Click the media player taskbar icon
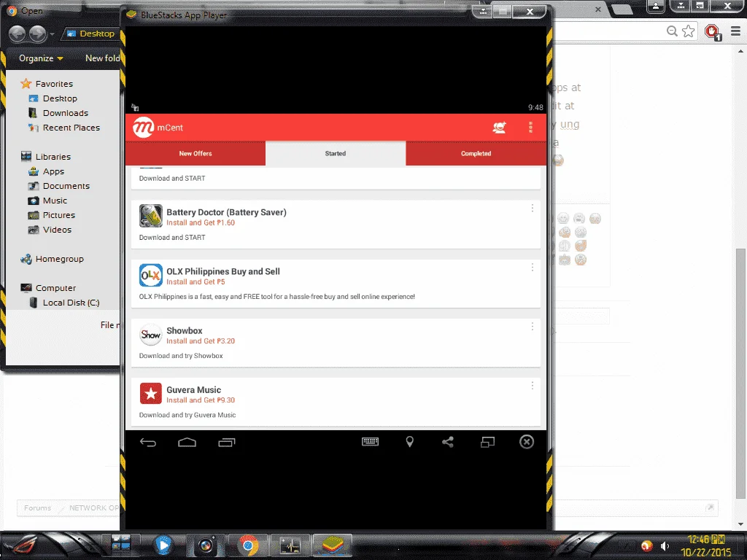 click(x=163, y=545)
